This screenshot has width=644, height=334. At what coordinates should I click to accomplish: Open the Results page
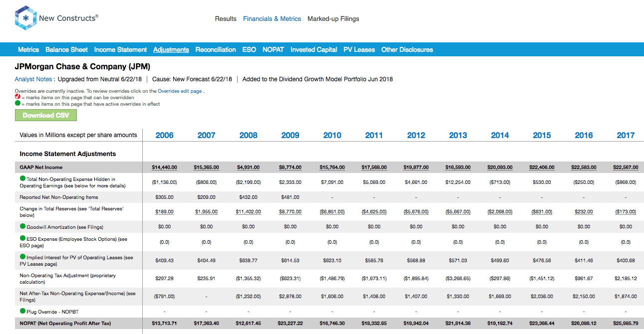pos(226,18)
